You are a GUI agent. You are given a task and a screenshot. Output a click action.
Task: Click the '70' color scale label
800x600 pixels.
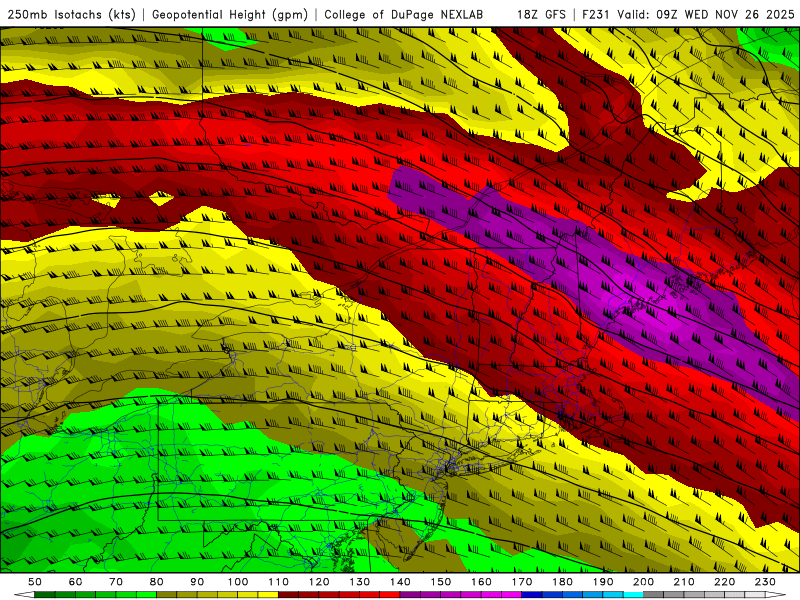click(116, 582)
